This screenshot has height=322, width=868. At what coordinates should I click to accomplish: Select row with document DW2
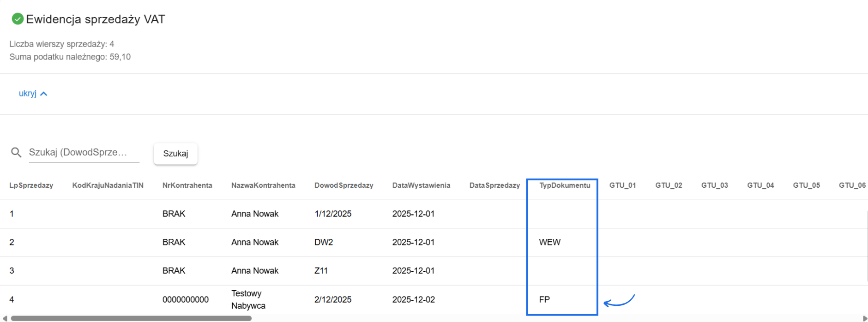click(324, 242)
